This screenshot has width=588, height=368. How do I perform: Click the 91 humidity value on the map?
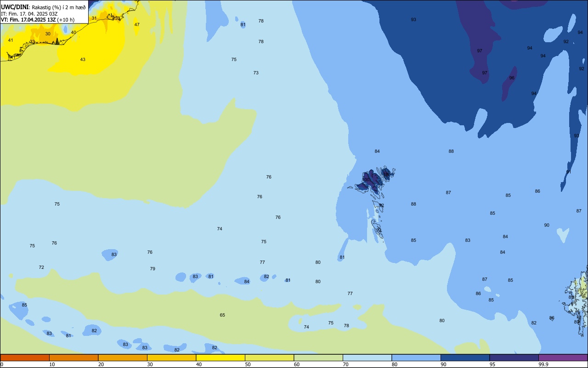click(569, 172)
